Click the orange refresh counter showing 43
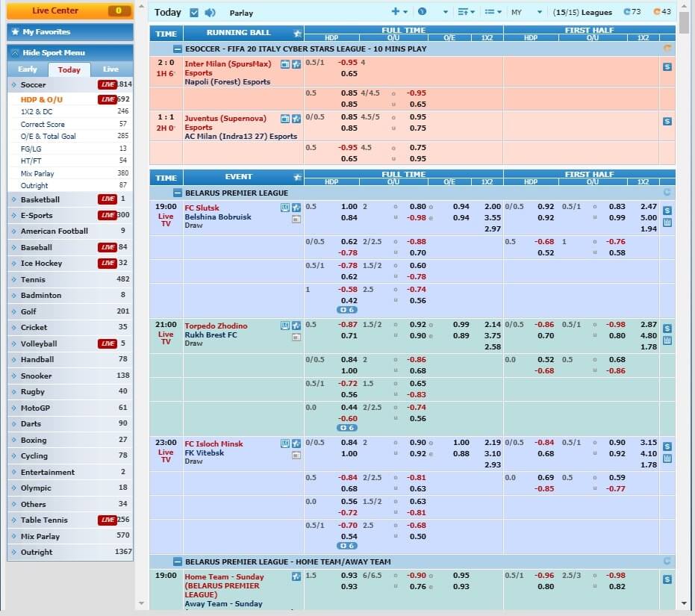This screenshot has width=695, height=616. click(x=661, y=12)
